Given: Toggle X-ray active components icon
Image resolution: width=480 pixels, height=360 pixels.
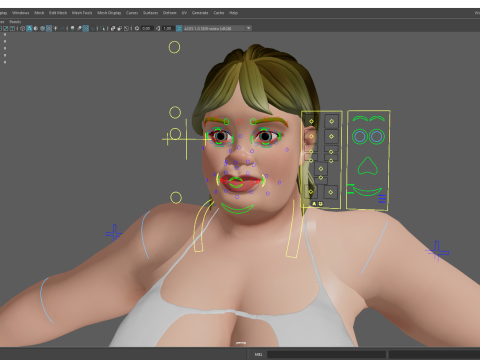Looking at the screenshot, I should [x=120, y=28].
